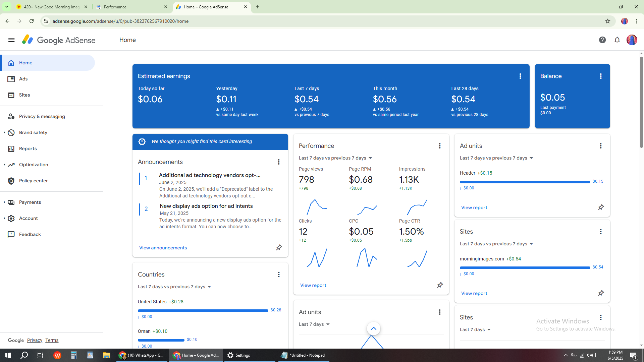644x362 pixels.
Task: Pin the Performance card
Action: pyautogui.click(x=440, y=285)
